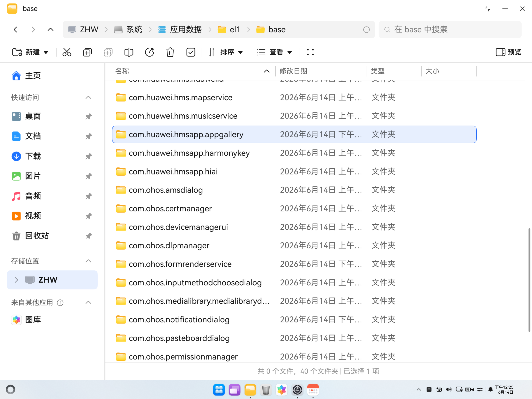Collapse the 快速访问 section
The height and width of the screenshot is (399, 532).
click(88, 97)
